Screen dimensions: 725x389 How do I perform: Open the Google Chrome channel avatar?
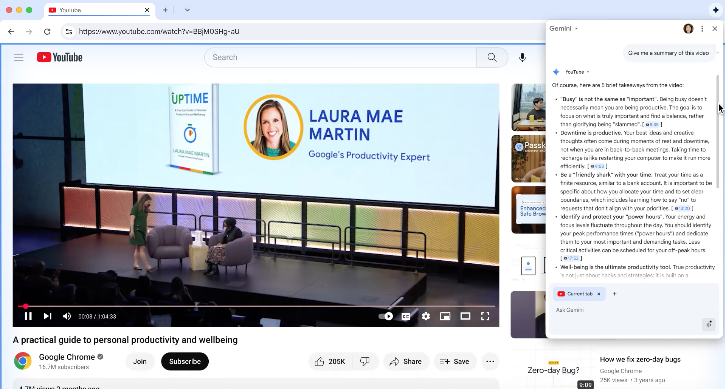tap(22, 361)
